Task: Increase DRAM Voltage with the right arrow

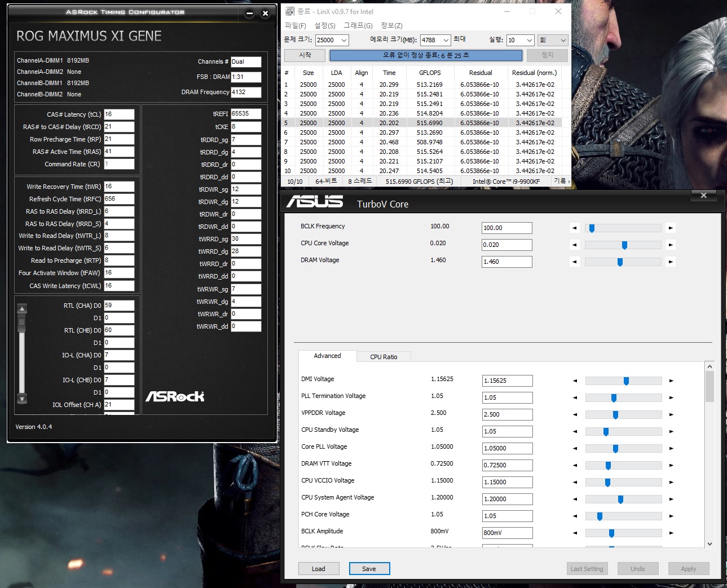Action: [671, 262]
